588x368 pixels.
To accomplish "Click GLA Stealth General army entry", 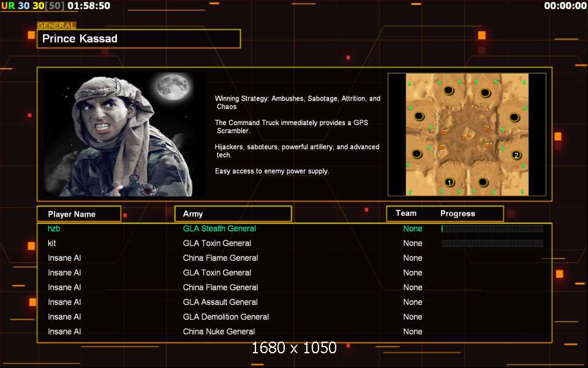I will 219,228.
